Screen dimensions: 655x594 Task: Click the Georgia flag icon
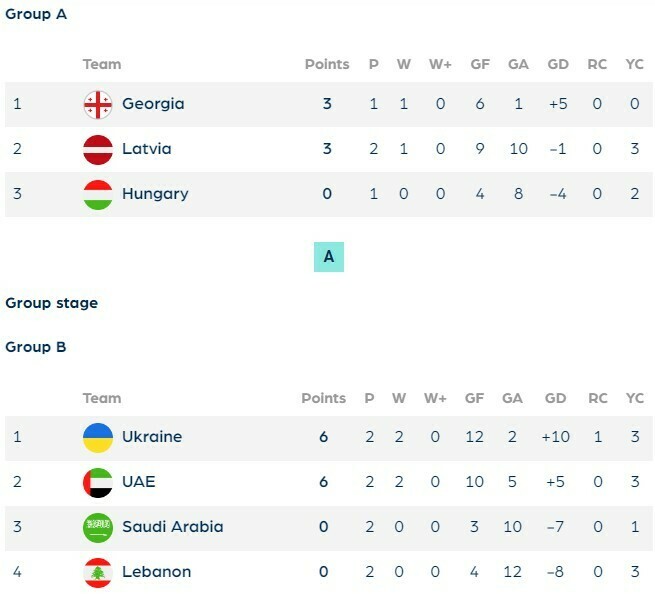pyautogui.click(x=98, y=104)
